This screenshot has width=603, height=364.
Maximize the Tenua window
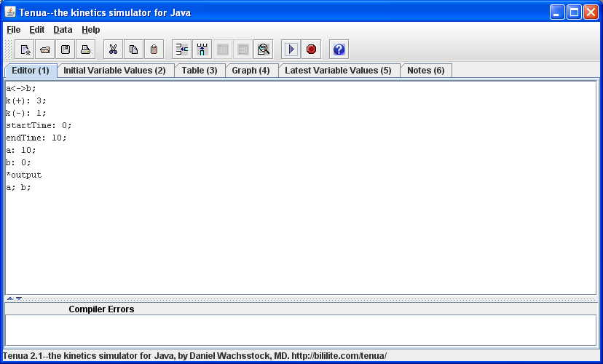574,12
